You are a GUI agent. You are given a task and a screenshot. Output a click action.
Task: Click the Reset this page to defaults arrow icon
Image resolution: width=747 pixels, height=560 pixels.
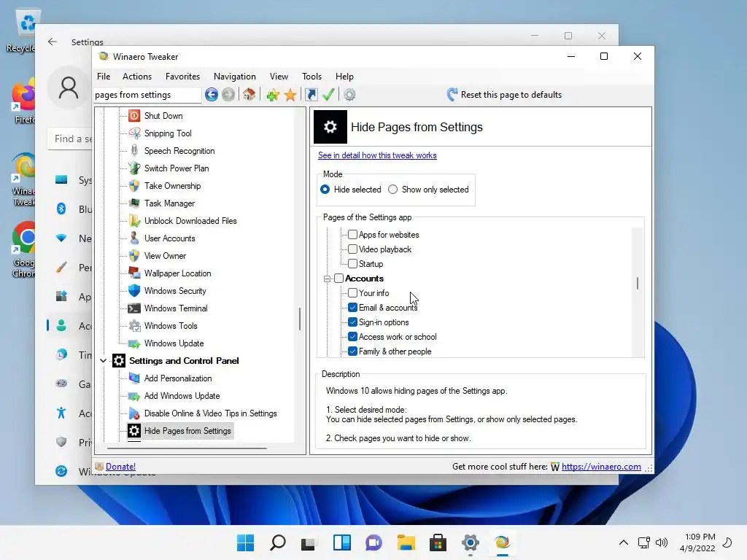452,95
